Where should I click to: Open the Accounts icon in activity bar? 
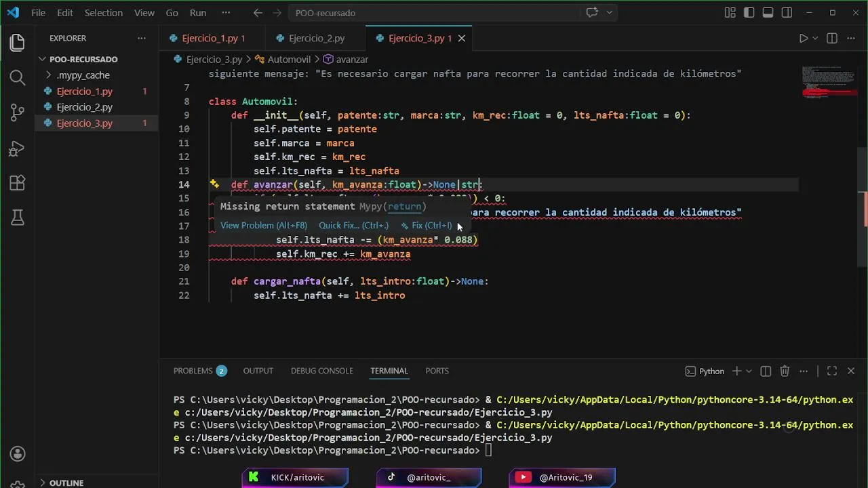pyautogui.click(x=18, y=453)
